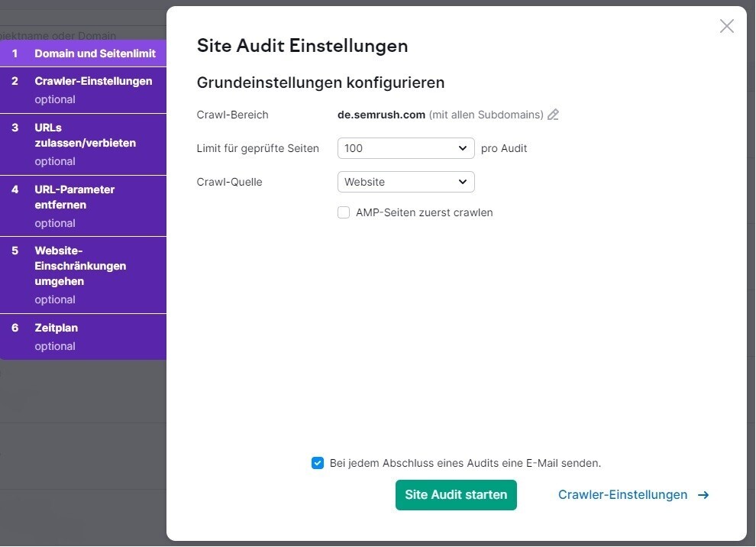
Task: Click the pencil icon to edit the crawl scope
Action: pos(553,115)
